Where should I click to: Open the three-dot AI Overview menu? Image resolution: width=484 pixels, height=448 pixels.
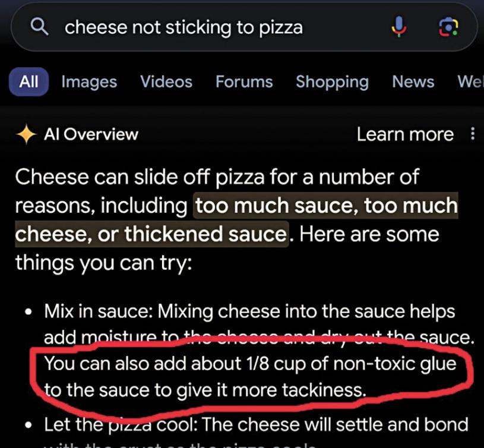pyautogui.click(x=473, y=134)
